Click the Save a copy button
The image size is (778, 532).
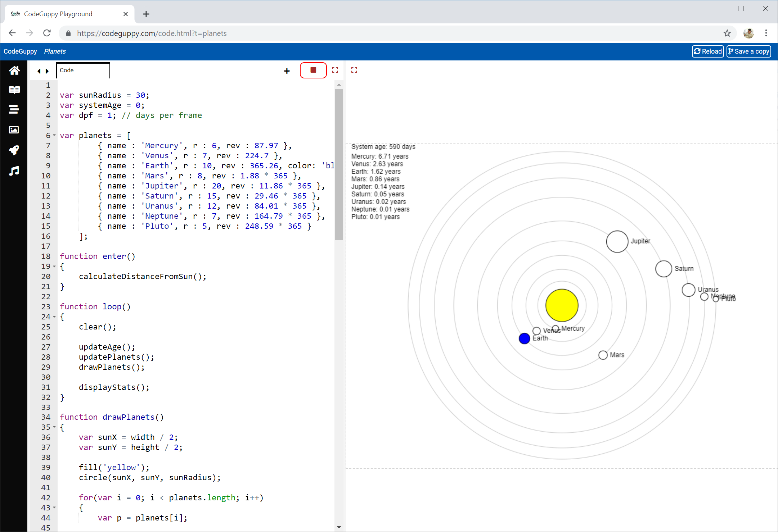(x=748, y=51)
